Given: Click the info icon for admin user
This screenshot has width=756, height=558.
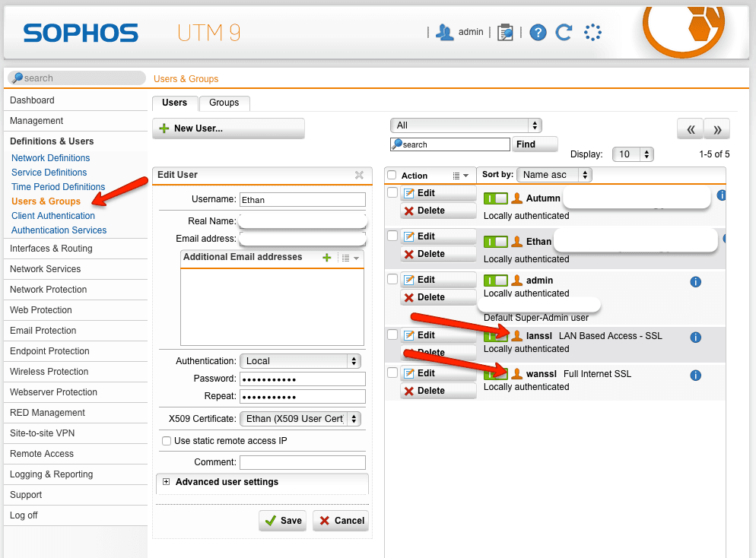Looking at the screenshot, I should (695, 282).
